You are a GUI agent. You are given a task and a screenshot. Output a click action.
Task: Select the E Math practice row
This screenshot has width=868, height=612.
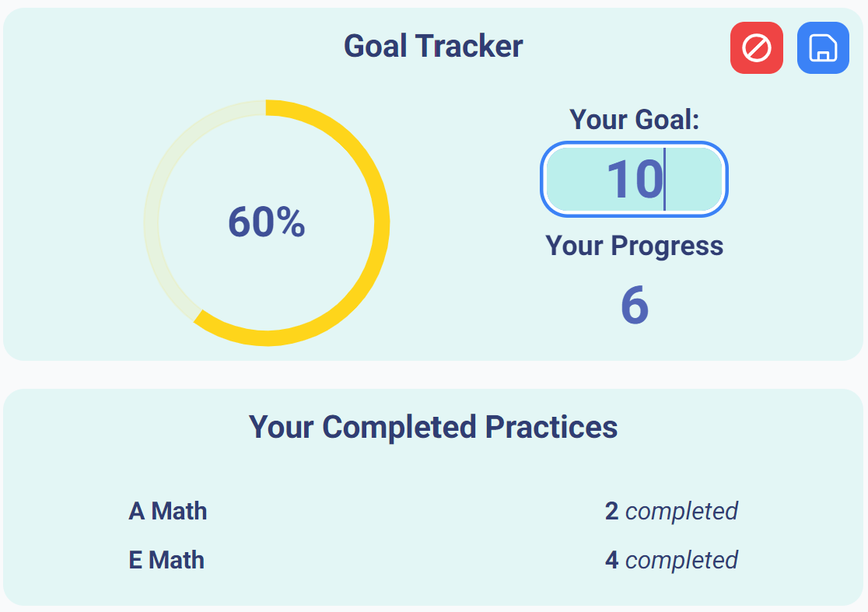[166, 560]
